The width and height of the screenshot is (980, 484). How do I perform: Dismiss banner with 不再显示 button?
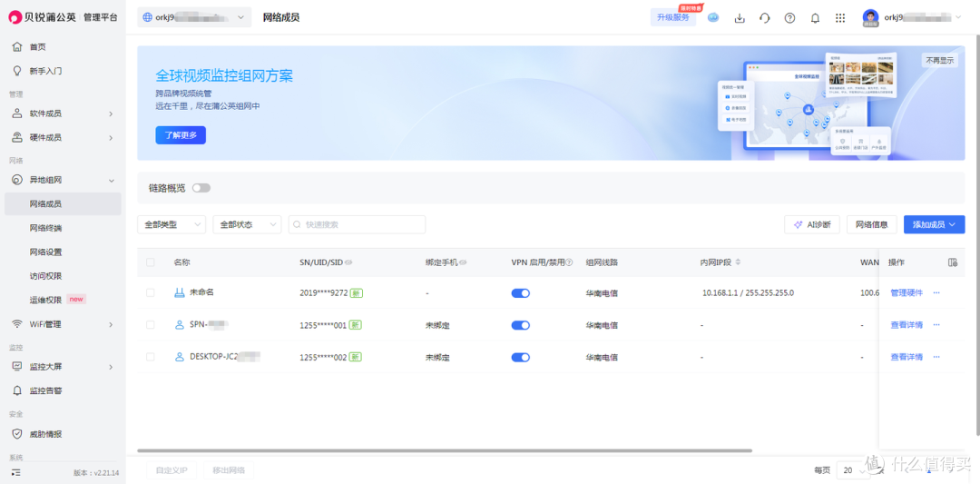[x=939, y=60]
